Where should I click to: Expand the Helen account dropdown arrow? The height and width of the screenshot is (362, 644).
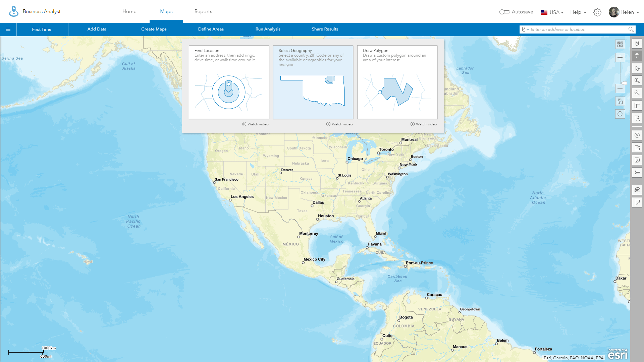(x=638, y=12)
